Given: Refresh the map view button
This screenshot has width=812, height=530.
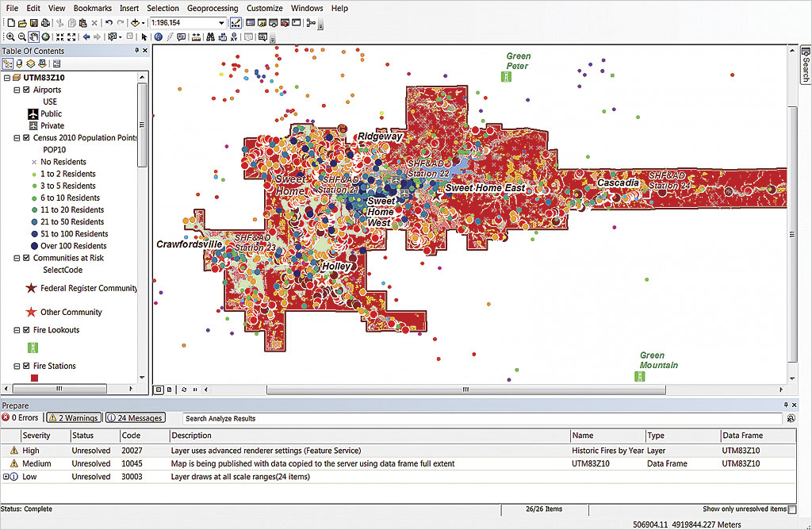Looking at the screenshot, I should coord(184,390).
